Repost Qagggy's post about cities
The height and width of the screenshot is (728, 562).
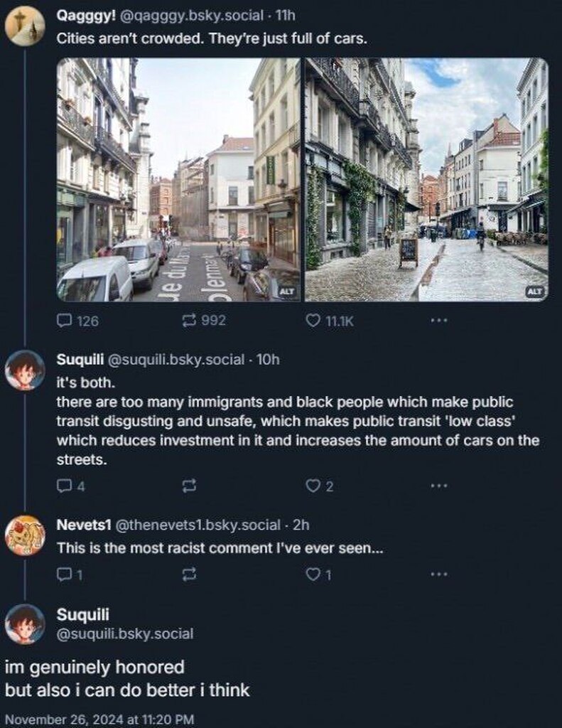[x=190, y=321]
